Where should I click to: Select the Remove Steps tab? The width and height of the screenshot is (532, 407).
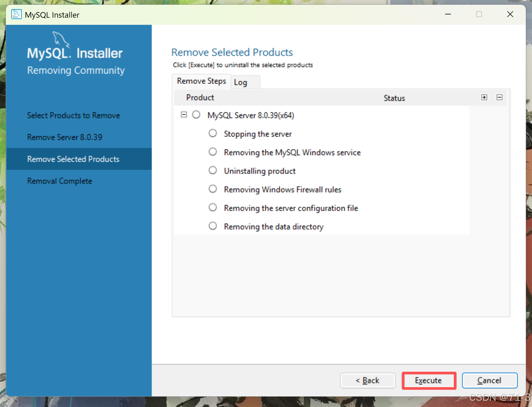[x=201, y=81]
